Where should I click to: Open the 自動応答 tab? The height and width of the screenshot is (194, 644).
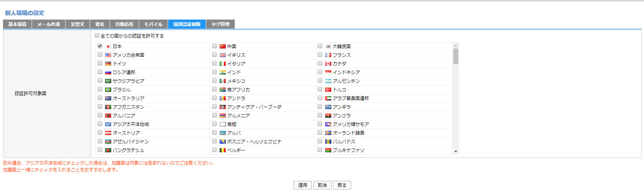point(124,24)
